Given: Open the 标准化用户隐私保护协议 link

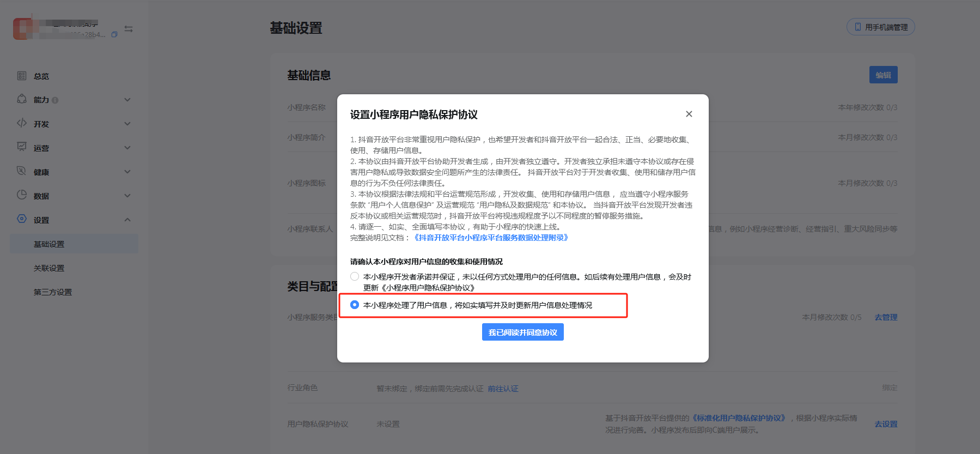Looking at the screenshot, I should pyautogui.click(x=739, y=418).
